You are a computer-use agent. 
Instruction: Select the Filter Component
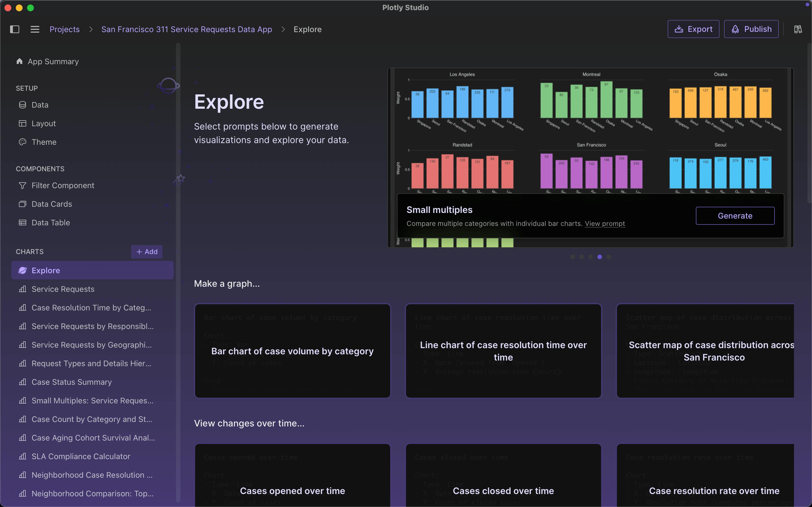(x=63, y=185)
